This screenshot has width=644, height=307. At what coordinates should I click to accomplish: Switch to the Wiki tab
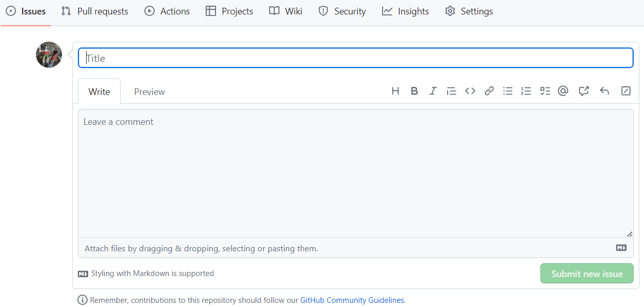pos(286,11)
